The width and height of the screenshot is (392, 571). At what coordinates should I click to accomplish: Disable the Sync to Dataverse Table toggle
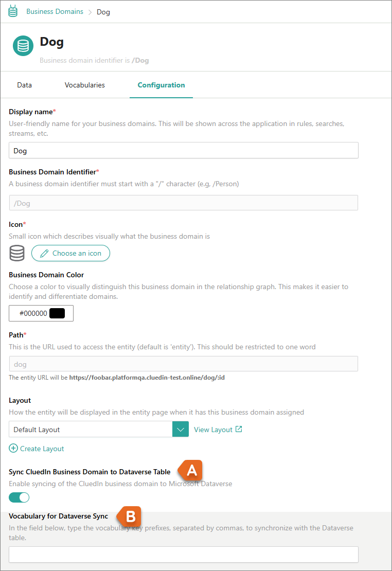(x=19, y=497)
